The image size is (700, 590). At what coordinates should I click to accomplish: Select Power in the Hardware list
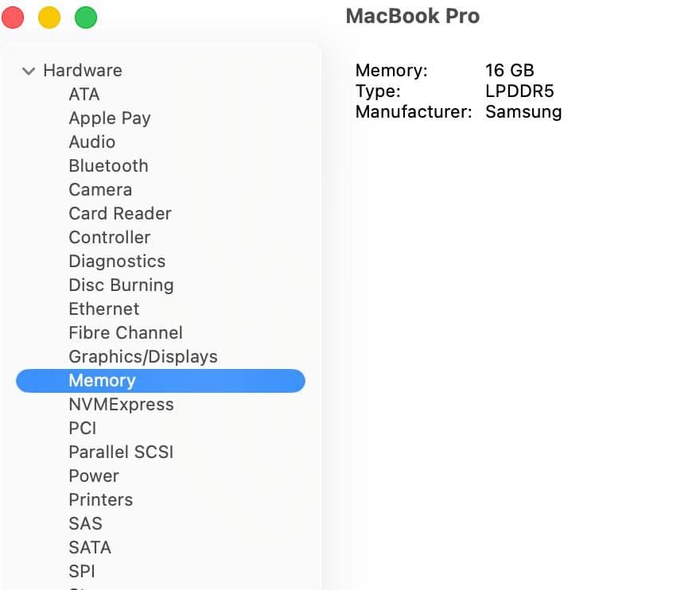click(93, 475)
